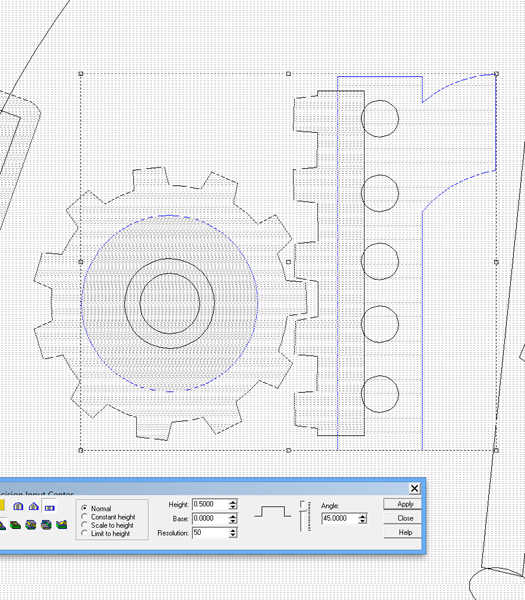This screenshot has width=525, height=600.
Task: Select the bottom hole circle on rack
Action: (380, 394)
